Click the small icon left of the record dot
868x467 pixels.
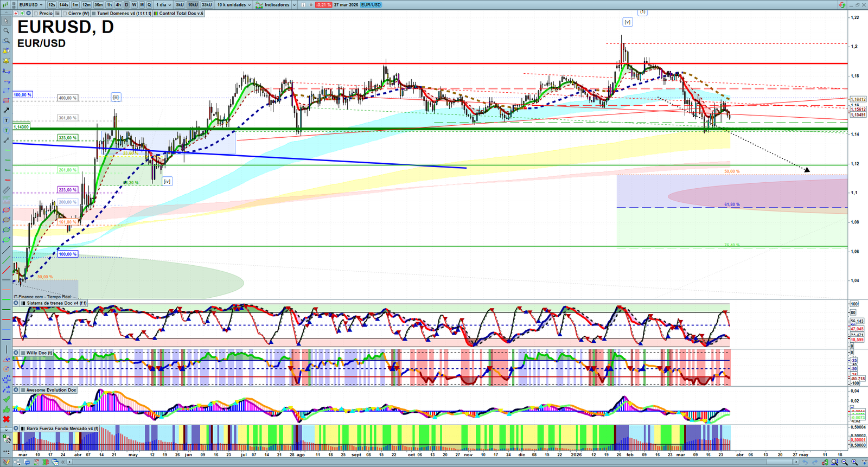pyautogui.click(x=303, y=5)
